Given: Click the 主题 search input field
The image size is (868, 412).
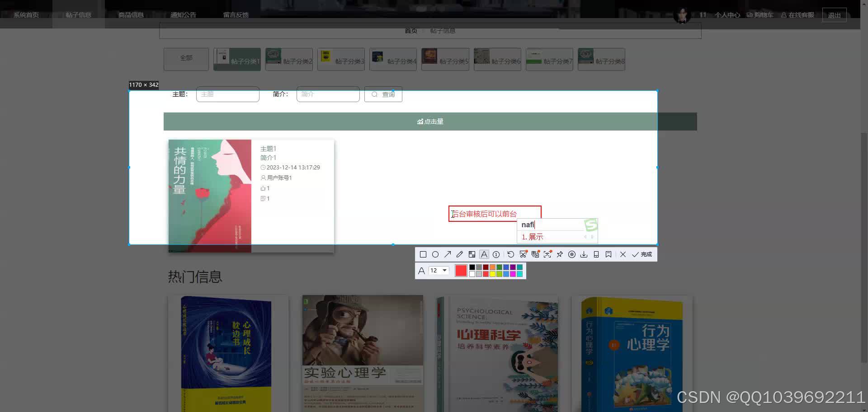Looking at the screenshot, I should [227, 94].
